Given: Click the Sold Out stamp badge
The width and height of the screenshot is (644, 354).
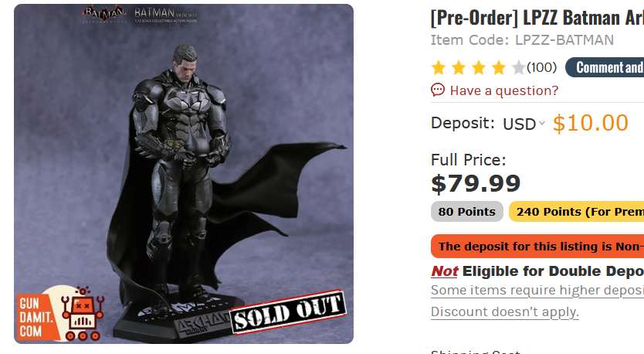Looking at the screenshot, I should coord(287,311).
